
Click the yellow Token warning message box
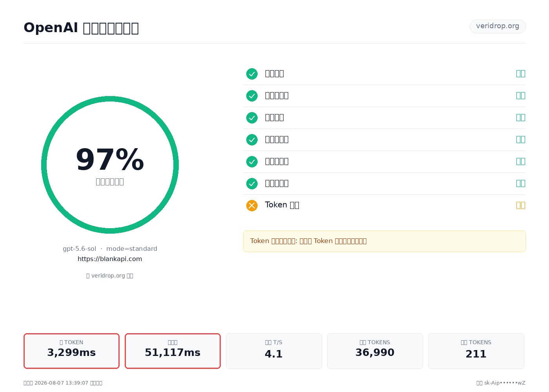coord(384,241)
